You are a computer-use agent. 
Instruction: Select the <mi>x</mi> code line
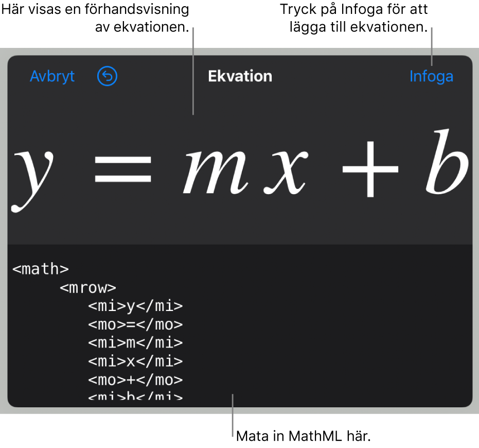(x=135, y=362)
